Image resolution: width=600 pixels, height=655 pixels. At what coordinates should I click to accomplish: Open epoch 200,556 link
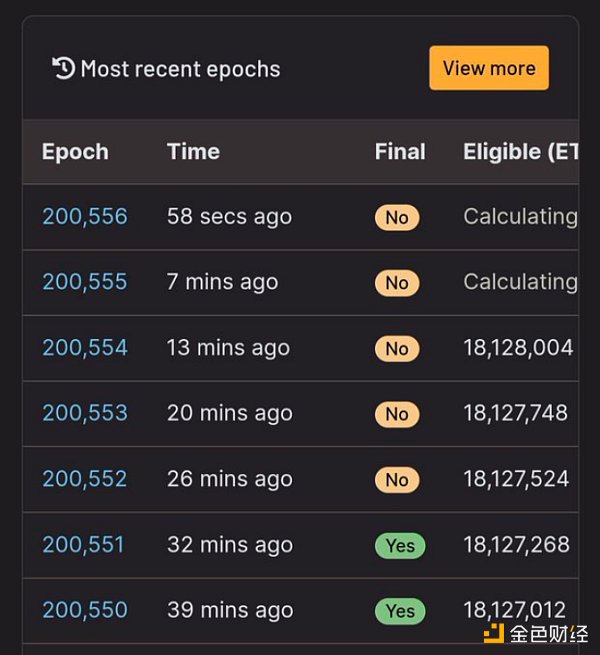pos(85,216)
